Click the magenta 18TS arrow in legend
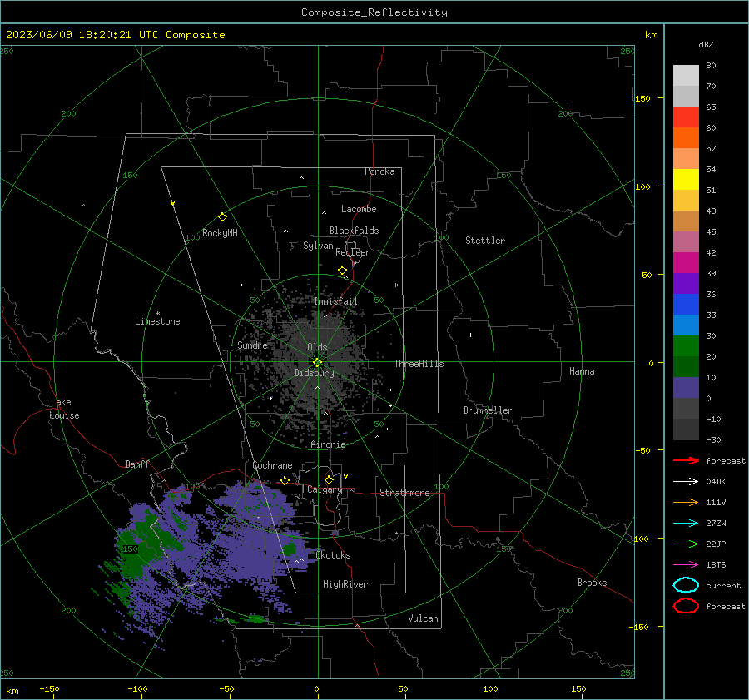The image size is (749, 700). coord(687,565)
